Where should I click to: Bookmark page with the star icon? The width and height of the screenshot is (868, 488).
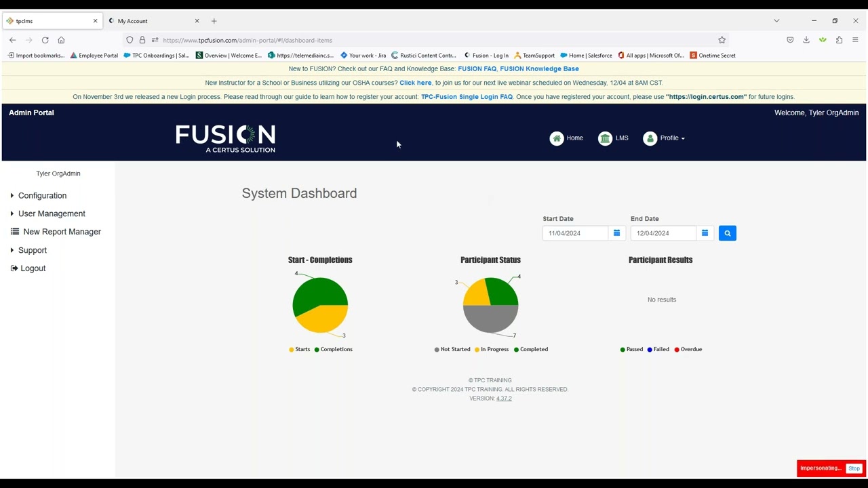tap(722, 40)
